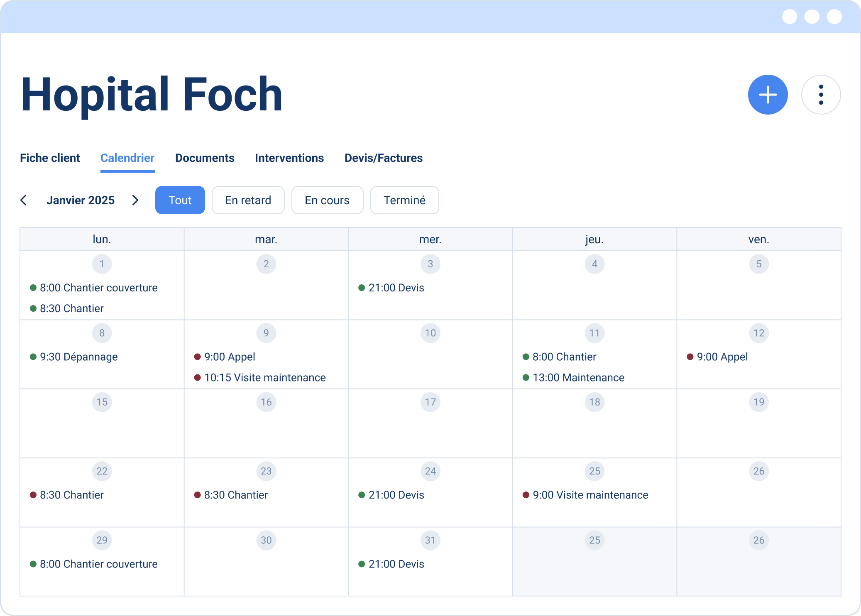Select day 4 in the calendar
Screen dimensions: 861x616
pos(594,264)
